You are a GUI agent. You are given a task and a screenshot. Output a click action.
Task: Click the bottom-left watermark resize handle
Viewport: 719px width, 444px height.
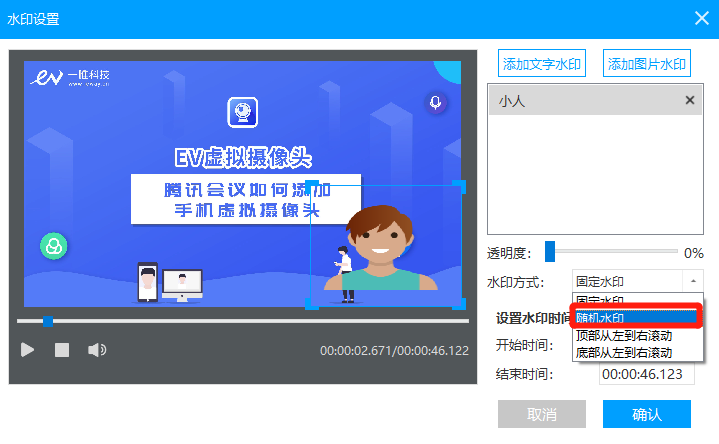point(312,304)
